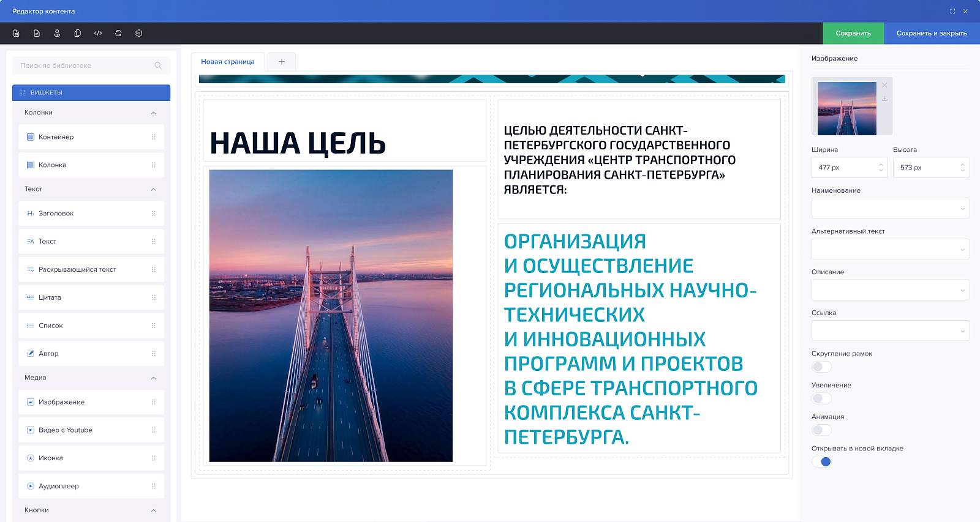Toggle fullscreen of the content editor
The width and height of the screenshot is (980, 522).
pos(952,11)
